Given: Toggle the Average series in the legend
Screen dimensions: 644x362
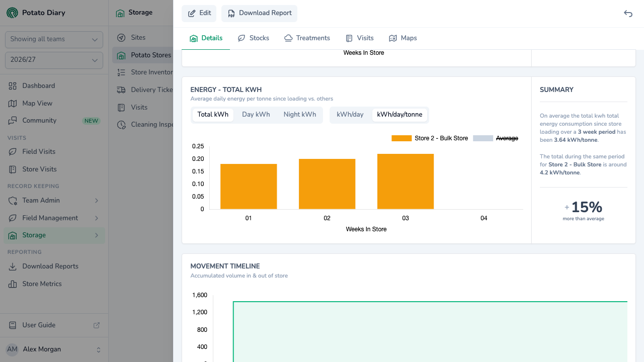Looking at the screenshot, I should click(496, 138).
